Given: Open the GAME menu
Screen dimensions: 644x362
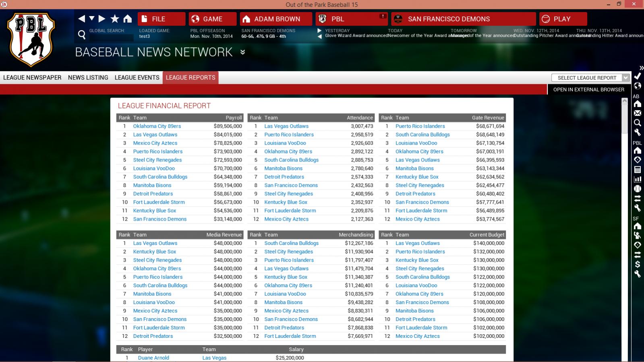Looking at the screenshot, I should pyautogui.click(x=213, y=19).
